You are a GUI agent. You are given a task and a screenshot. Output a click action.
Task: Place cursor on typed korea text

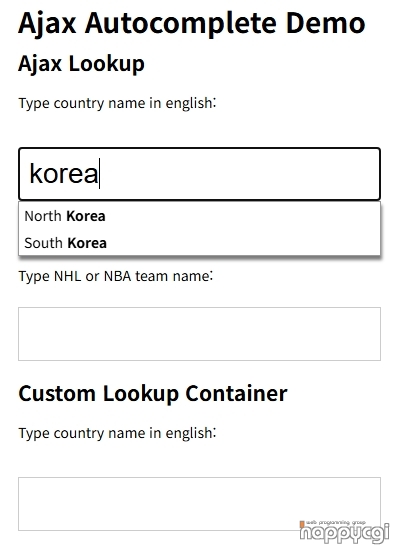point(64,174)
